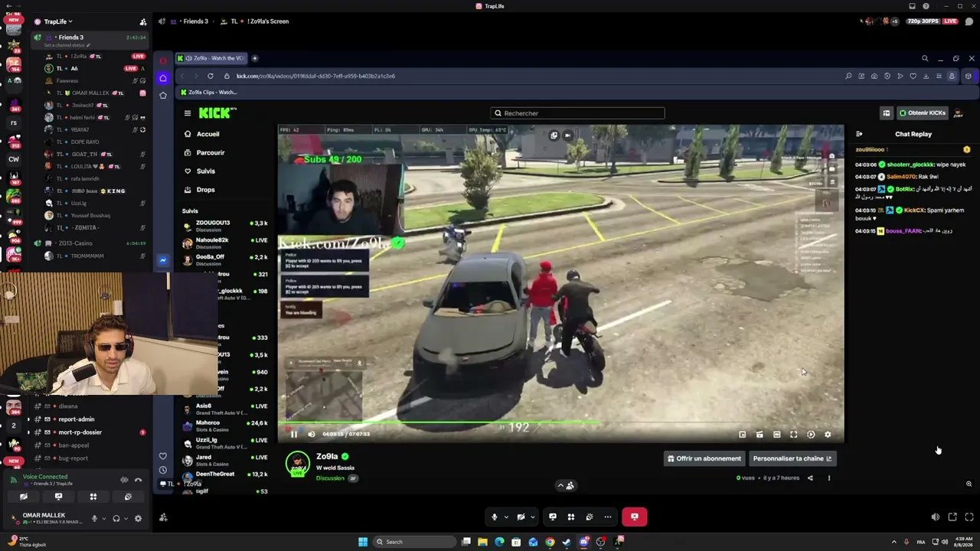This screenshot has width=980, height=551.
Task: Open the Kick hamburger sidebar menu
Action: point(188,113)
